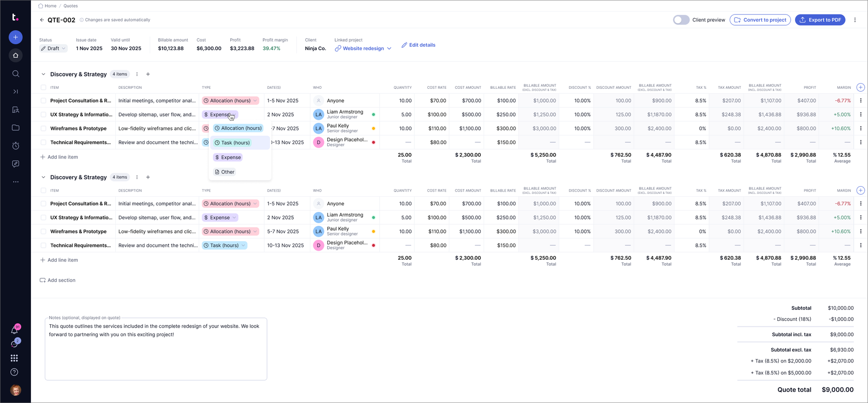Tick the checkbox for the first Wireframes & Prototype row

click(43, 128)
